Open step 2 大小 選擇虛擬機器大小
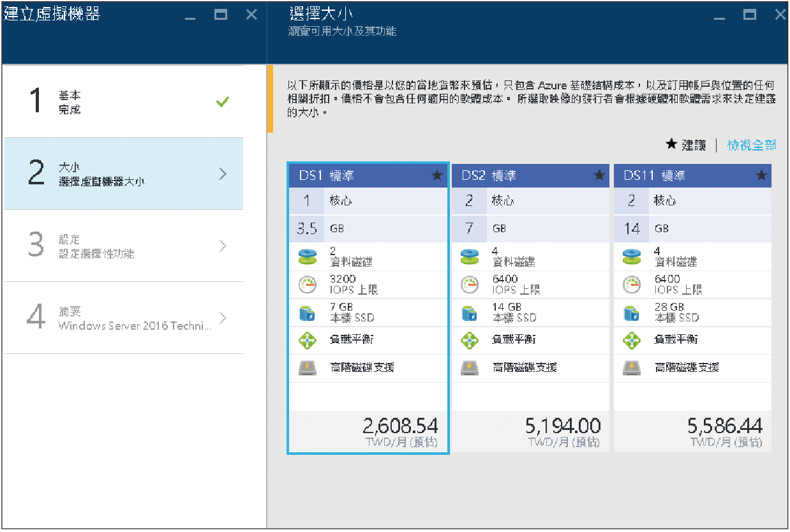Screen dimensions: 790x532 coord(124,174)
